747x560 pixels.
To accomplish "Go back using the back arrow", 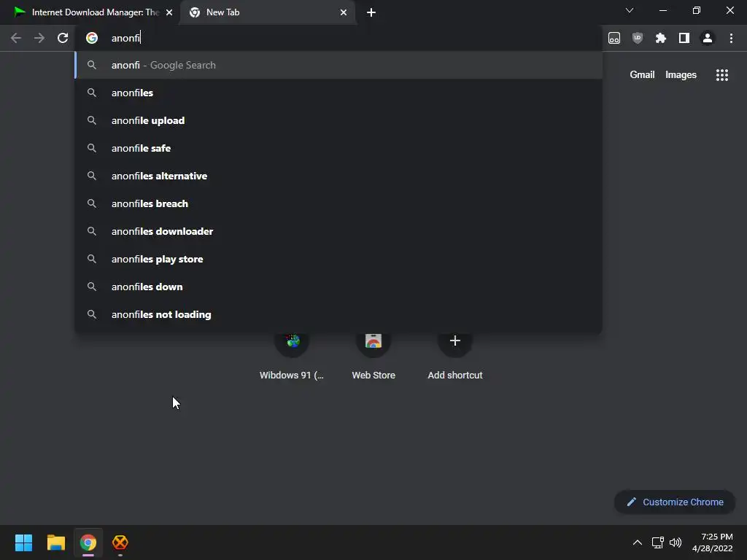I will click(16, 38).
